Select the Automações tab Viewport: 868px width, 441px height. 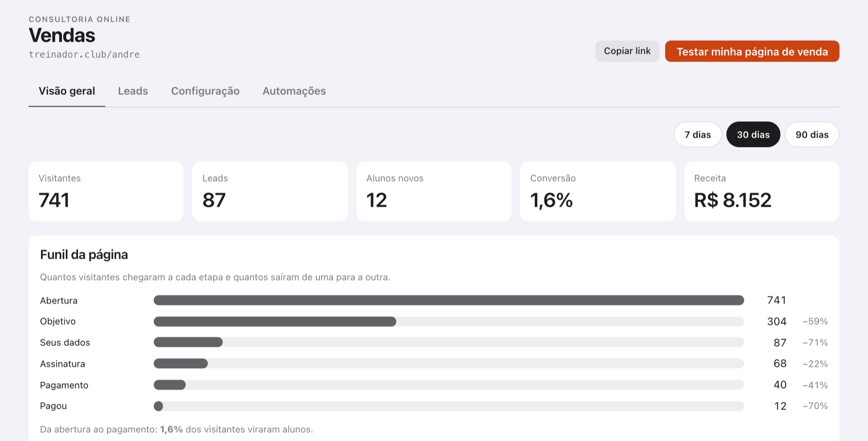click(x=294, y=91)
